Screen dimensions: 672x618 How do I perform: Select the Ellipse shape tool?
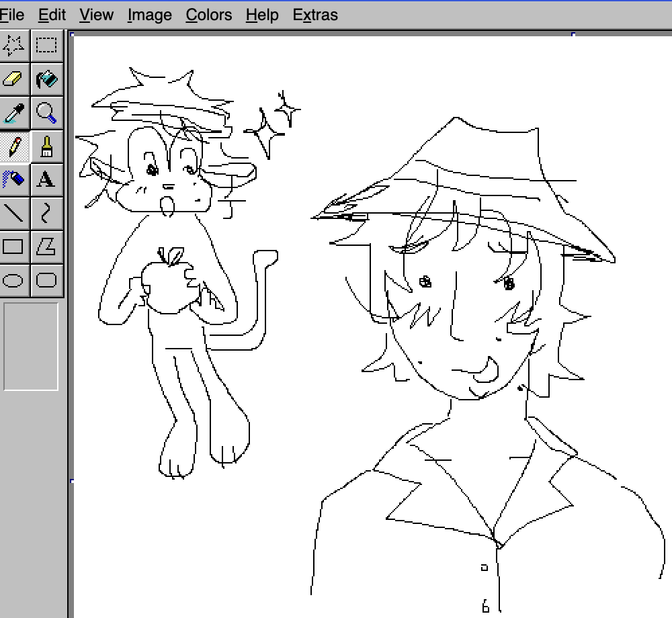13,281
